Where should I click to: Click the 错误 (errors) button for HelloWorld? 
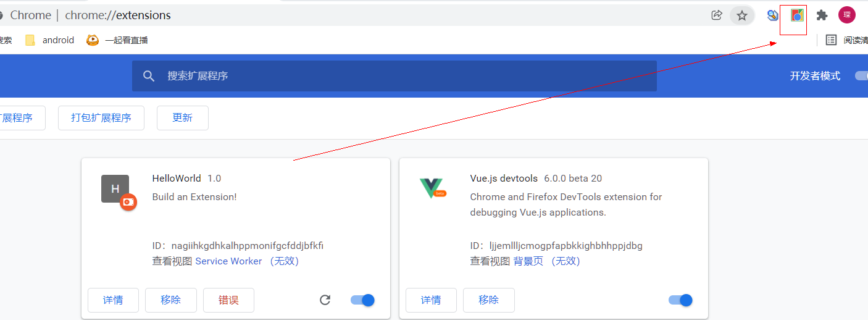[228, 300]
